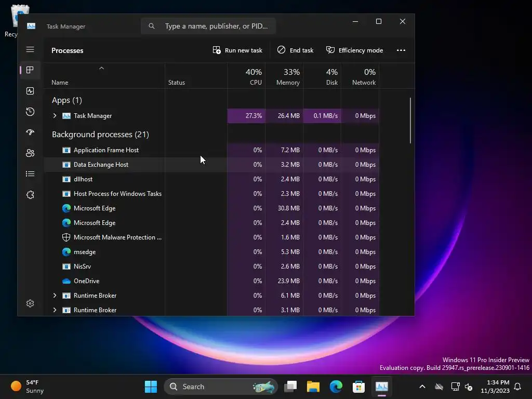532x399 pixels.
Task: Click the End task button
Action: point(295,50)
